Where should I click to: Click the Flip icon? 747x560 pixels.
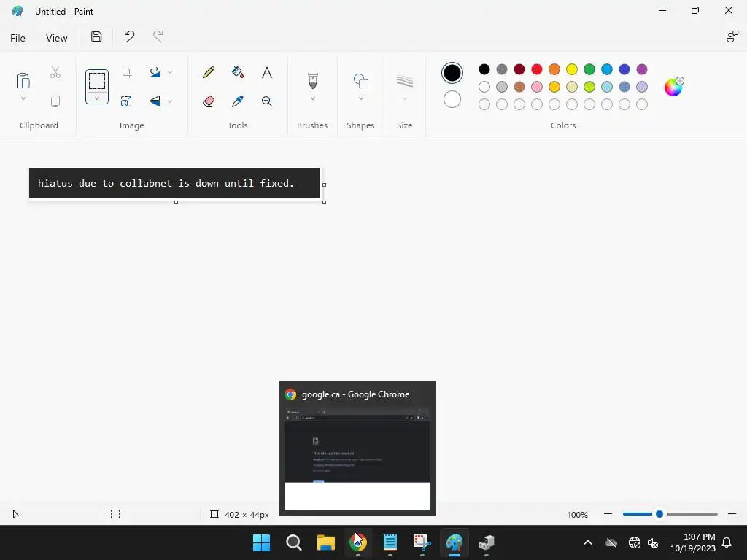point(155,101)
